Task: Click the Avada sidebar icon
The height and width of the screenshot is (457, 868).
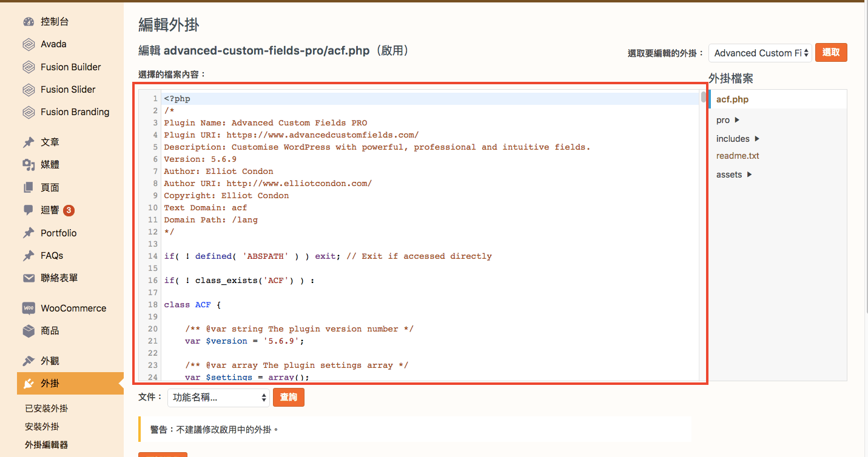Action: 29,44
